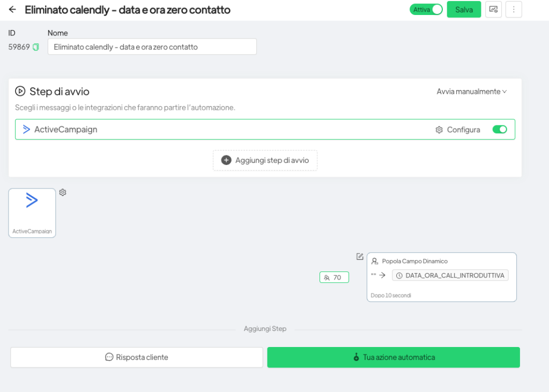
Task: Add a Tua azione automatica step
Action: pos(394,357)
